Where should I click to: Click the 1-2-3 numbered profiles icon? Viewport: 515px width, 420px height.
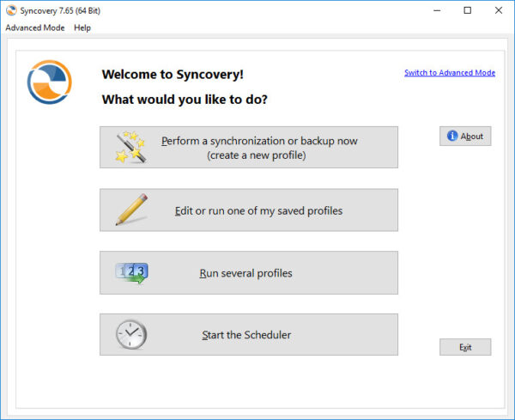click(x=131, y=273)
